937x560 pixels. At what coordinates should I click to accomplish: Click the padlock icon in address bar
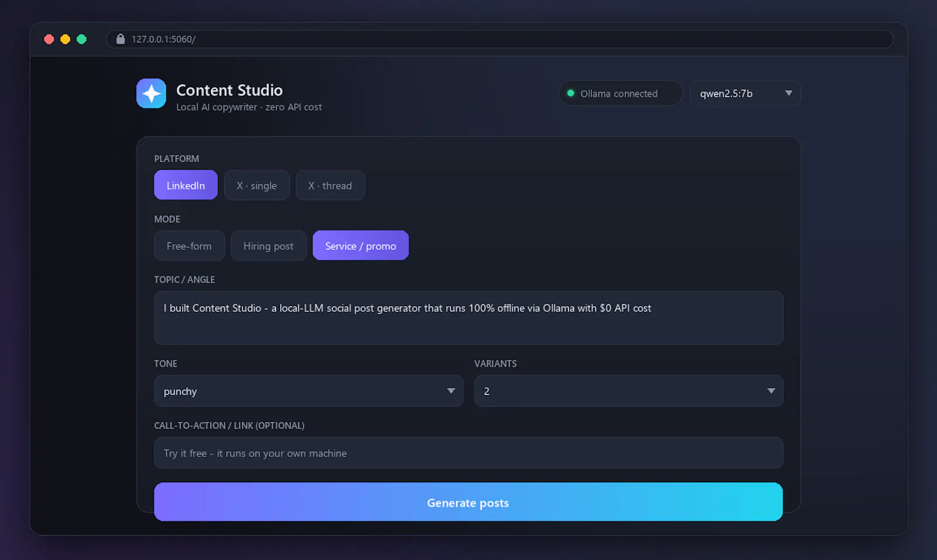[121, 39]
